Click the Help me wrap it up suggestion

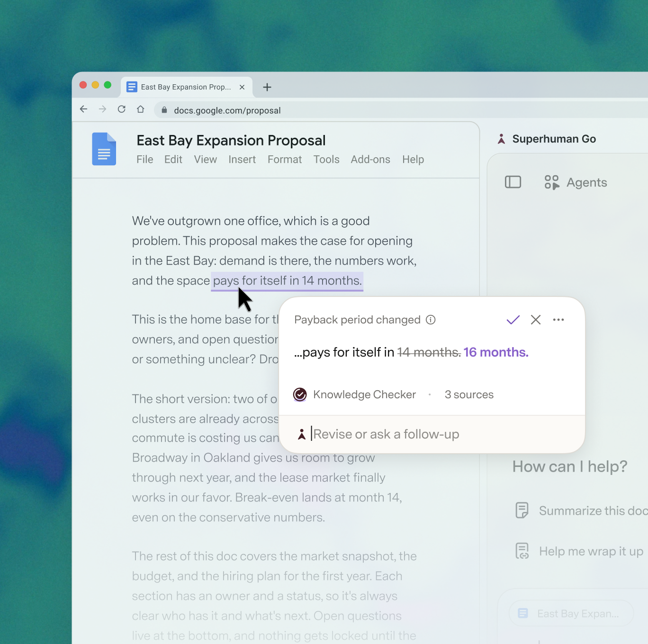579,551
